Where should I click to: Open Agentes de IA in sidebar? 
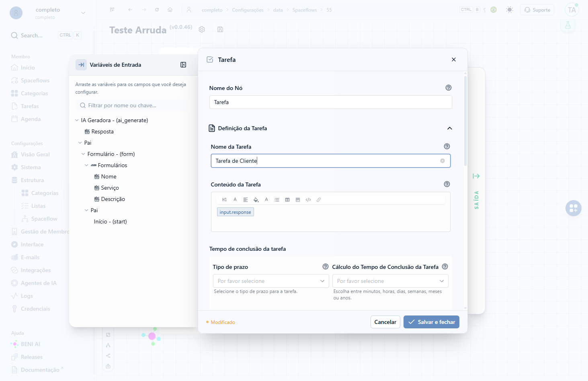(x=39, y=283)
